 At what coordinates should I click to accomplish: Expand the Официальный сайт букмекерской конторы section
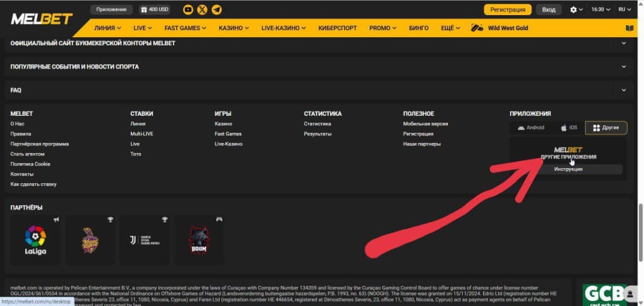319,43
